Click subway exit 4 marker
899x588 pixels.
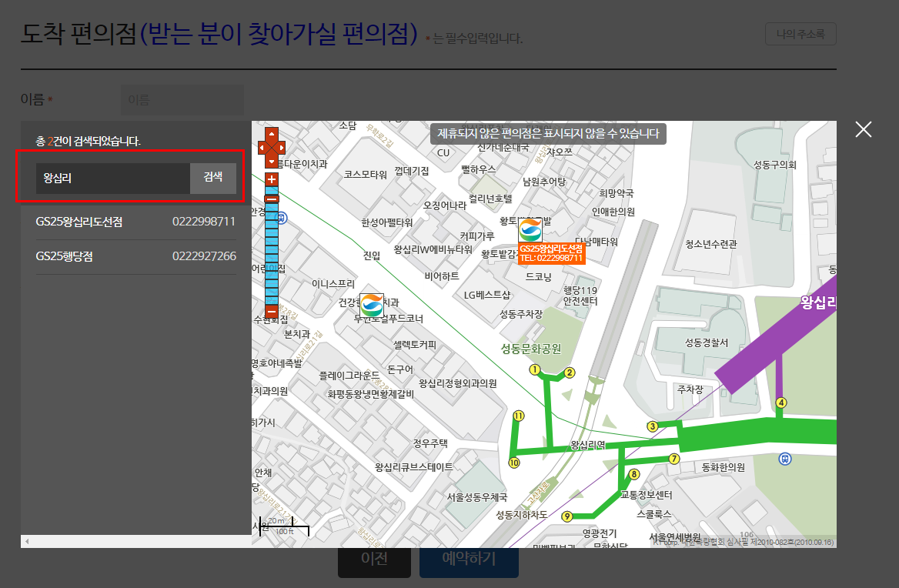pyautogui.click(x=781, y=403)
